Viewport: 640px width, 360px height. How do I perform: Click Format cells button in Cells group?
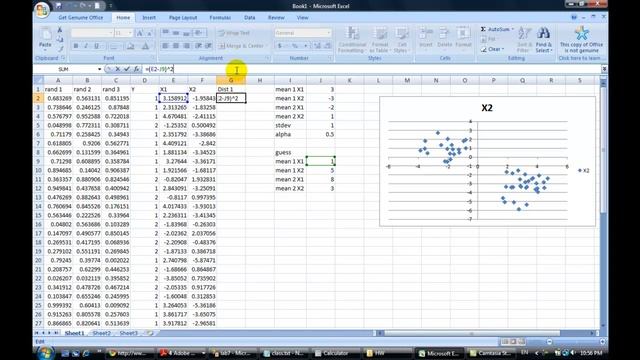point(463,38)
